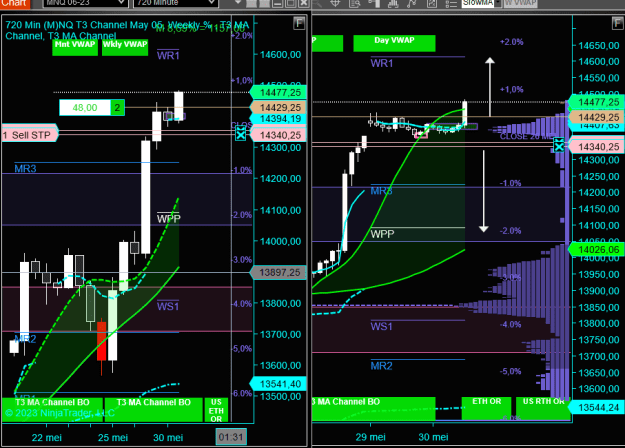Click the green quantity 2 box
The image size is (625, 448).
(x=117, y=108)
